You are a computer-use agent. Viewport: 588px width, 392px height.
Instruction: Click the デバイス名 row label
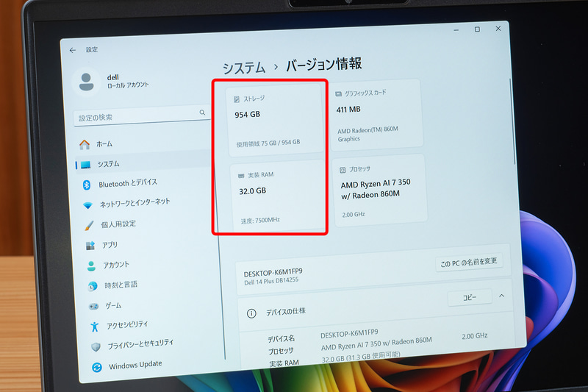click(x=282, y=339)
